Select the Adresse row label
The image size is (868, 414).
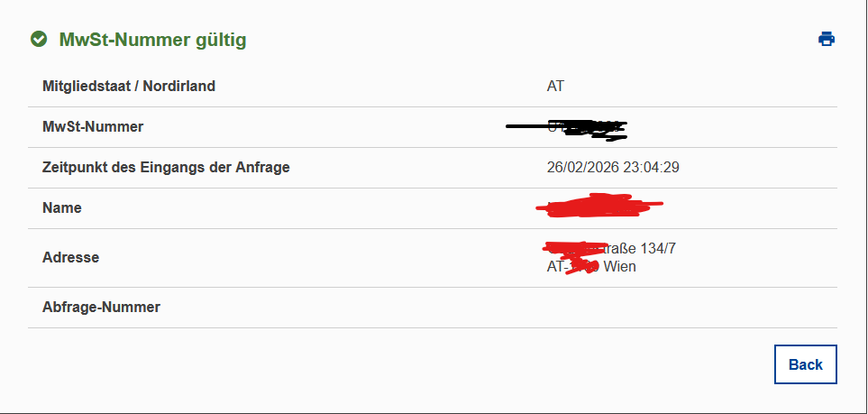pos(70,258)
